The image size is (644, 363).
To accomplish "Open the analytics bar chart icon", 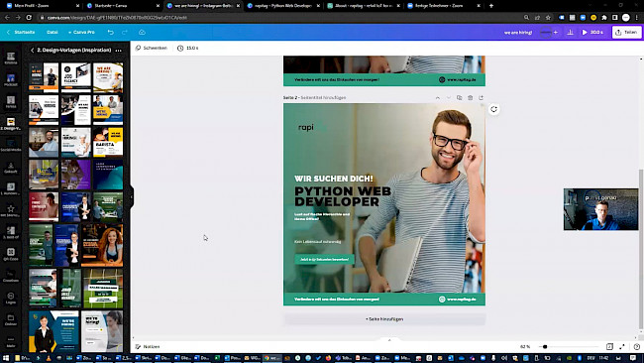I will pyautogui.click(x=570, y=32).
